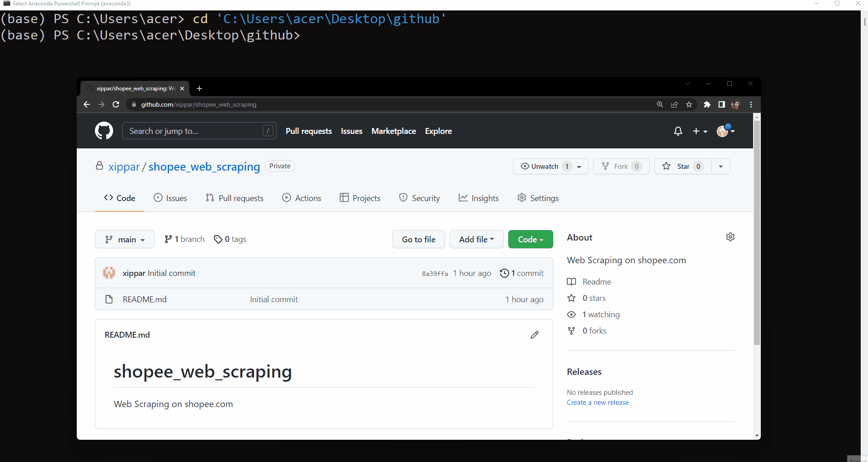The image size is (868, 462).
Task: Click the Go to file button
Action: (x=418, y=239)
